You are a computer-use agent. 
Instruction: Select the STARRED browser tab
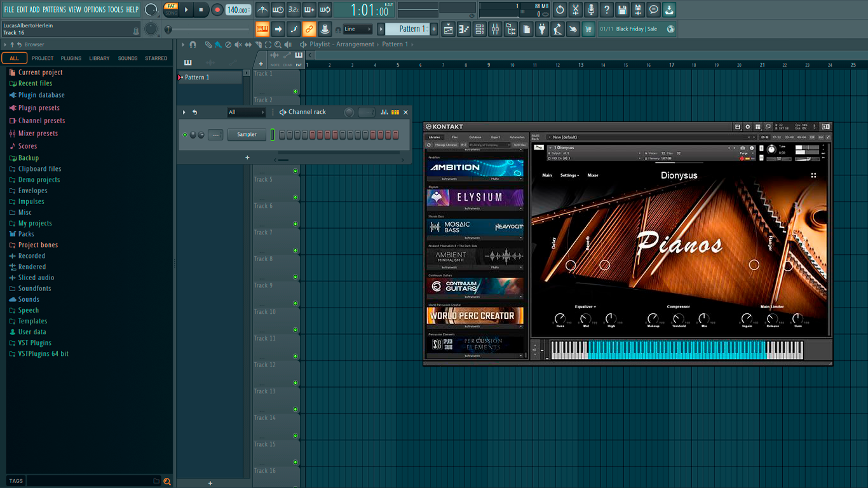coord(156,58)
